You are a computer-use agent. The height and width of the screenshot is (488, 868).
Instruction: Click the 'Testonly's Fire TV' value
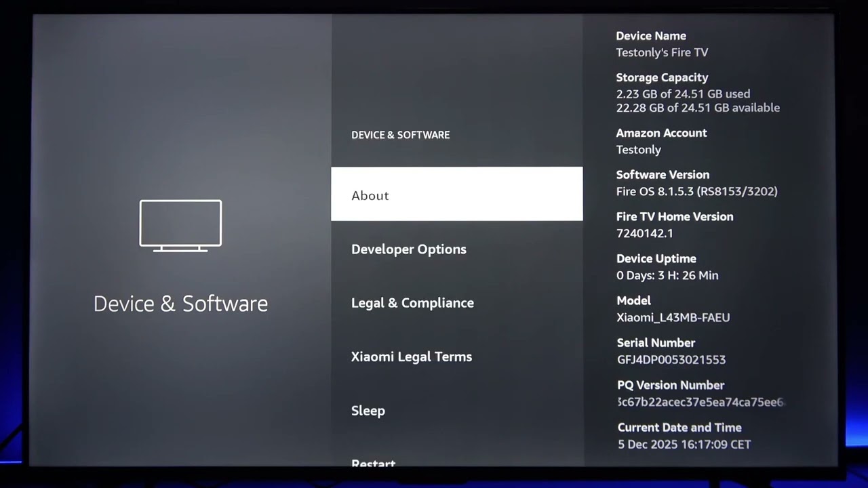[662, 52]
